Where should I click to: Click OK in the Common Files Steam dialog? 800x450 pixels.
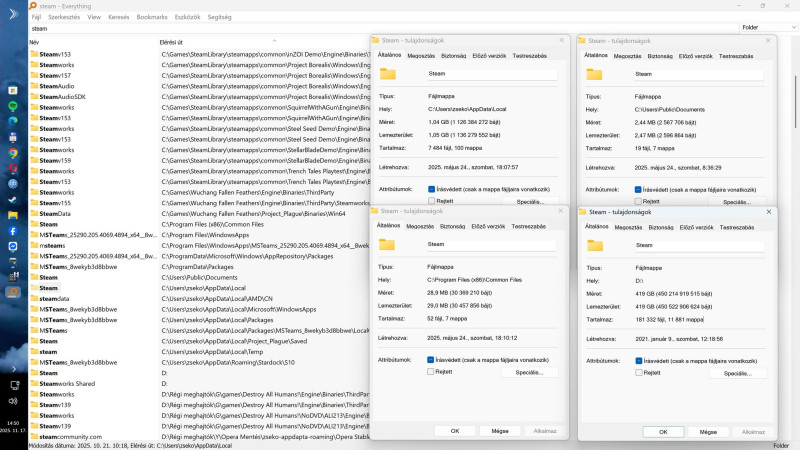[455, 431]
